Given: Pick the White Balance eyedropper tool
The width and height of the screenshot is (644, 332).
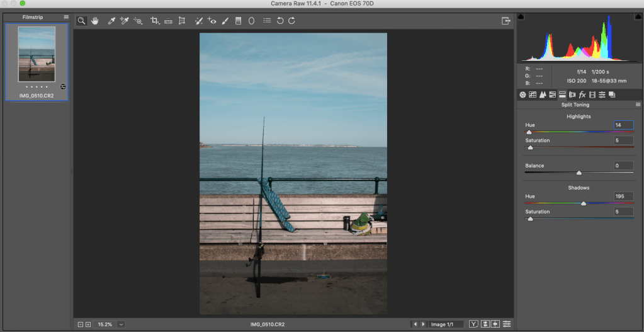Looking at the screenshot, I should click(111, 21).
